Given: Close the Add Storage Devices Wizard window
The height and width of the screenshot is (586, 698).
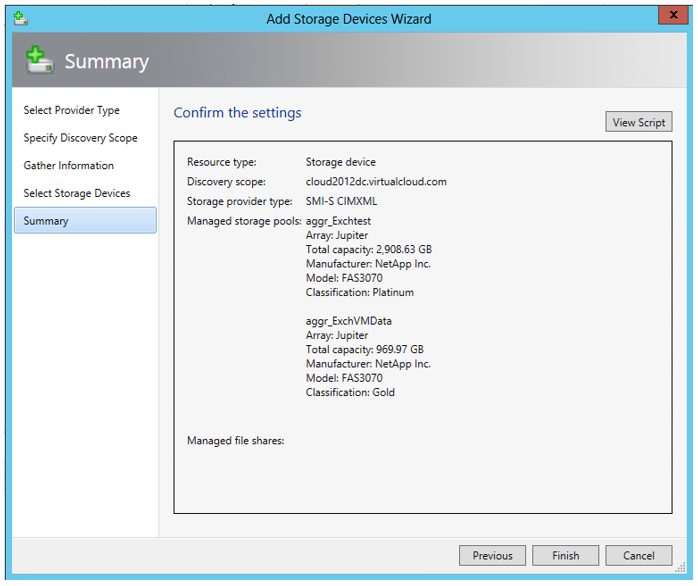Looking at the screenshot, I should tap(672, 17).
